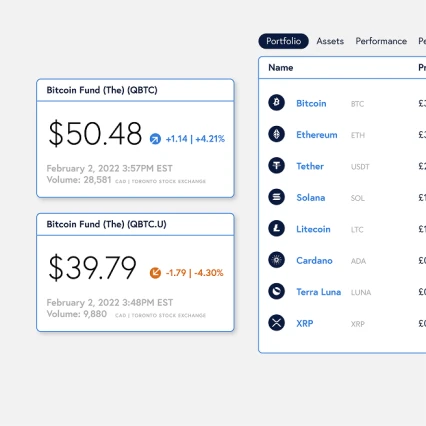Viewport: 426px width, 426px height.
Task: Click the $50.48 price
Action: [95, 133]
